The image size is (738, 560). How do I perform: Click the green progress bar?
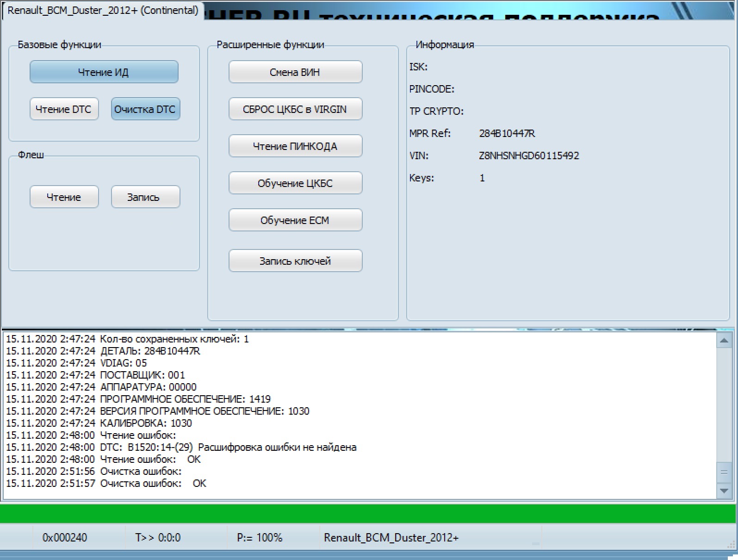368,514
